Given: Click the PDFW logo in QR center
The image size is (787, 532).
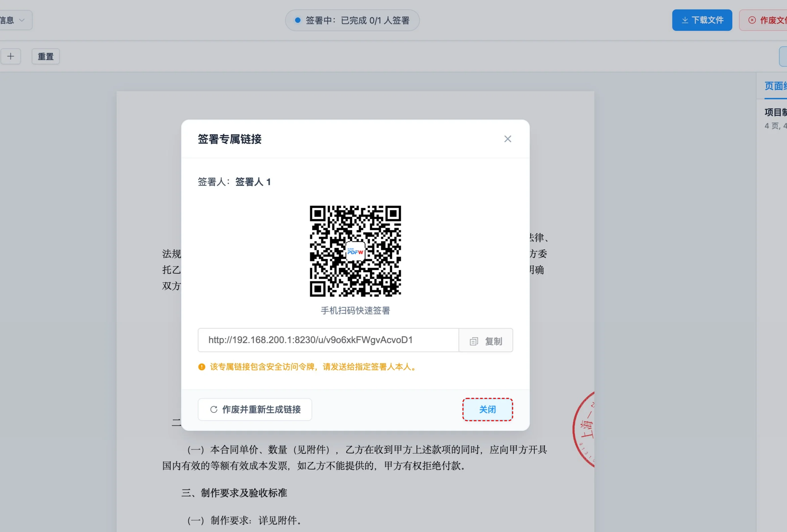Looking at the screenshot, I should click(x=355, y=252).
